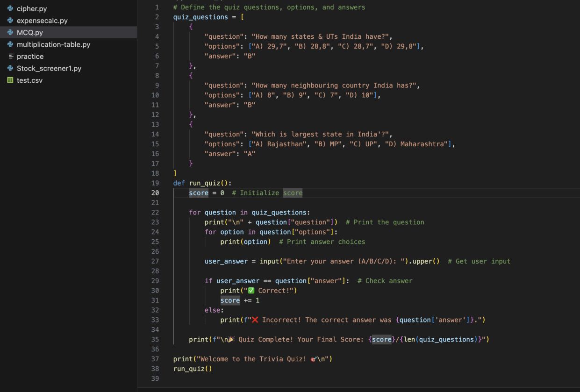Select line number 1 in the gutter
Image resolution: width=580 pixels, height=392 pixels.
[x=157, y=7]
